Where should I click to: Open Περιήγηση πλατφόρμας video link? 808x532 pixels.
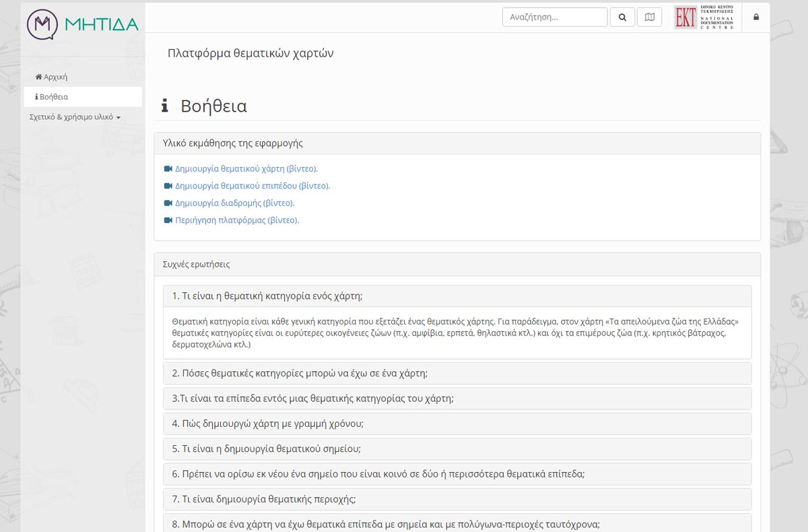coord(237,220)
